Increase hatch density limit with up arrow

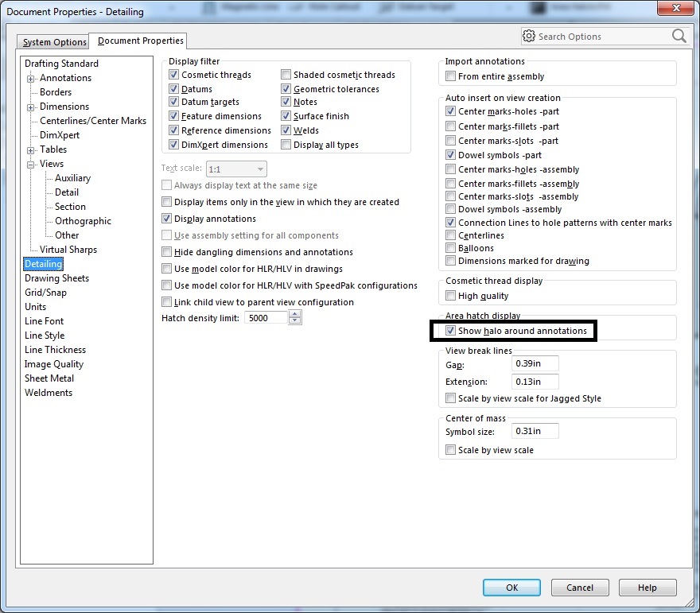(x=295, y=314)
